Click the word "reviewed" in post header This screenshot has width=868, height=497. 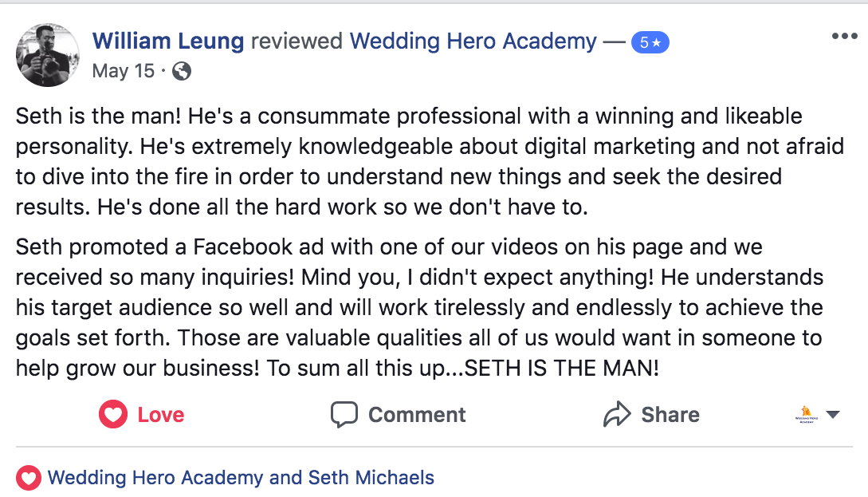point(297,41)
